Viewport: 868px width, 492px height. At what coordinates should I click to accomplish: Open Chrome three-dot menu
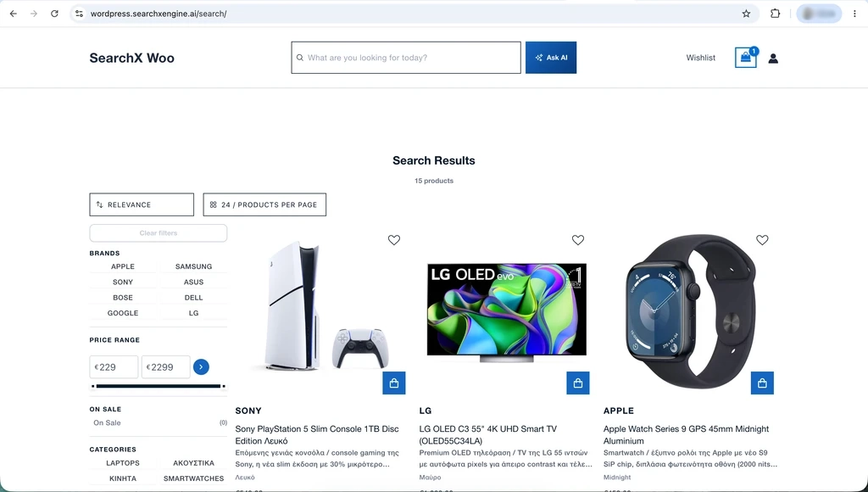click(x=854, y=14)
